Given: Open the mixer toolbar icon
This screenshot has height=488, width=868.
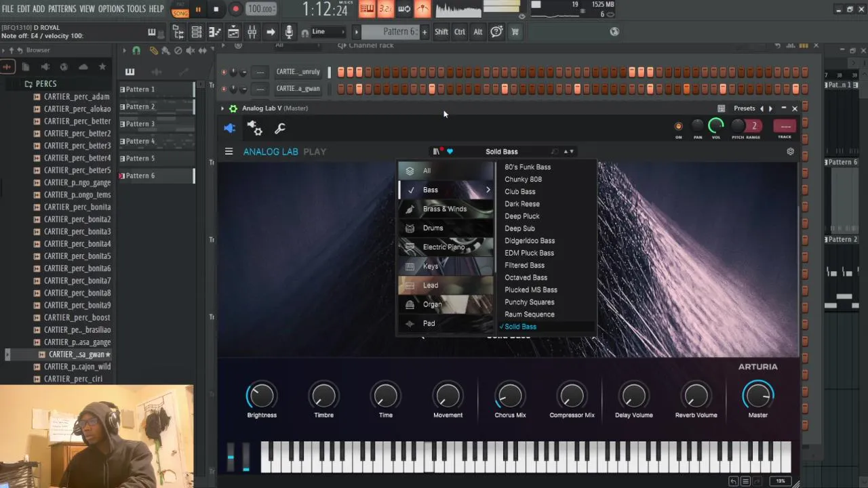Looking at the screenshot, I should pos(252,32).
